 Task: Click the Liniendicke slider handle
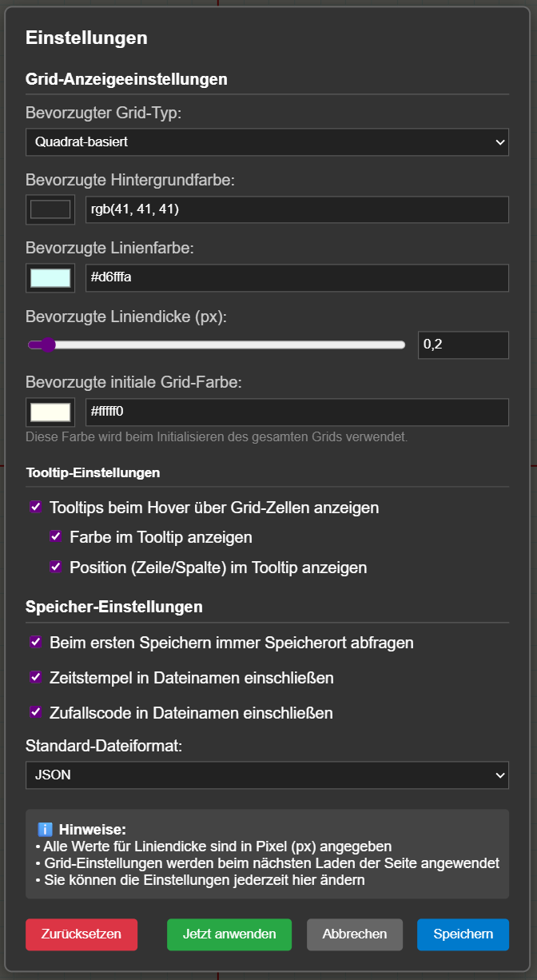pos(47,345)
